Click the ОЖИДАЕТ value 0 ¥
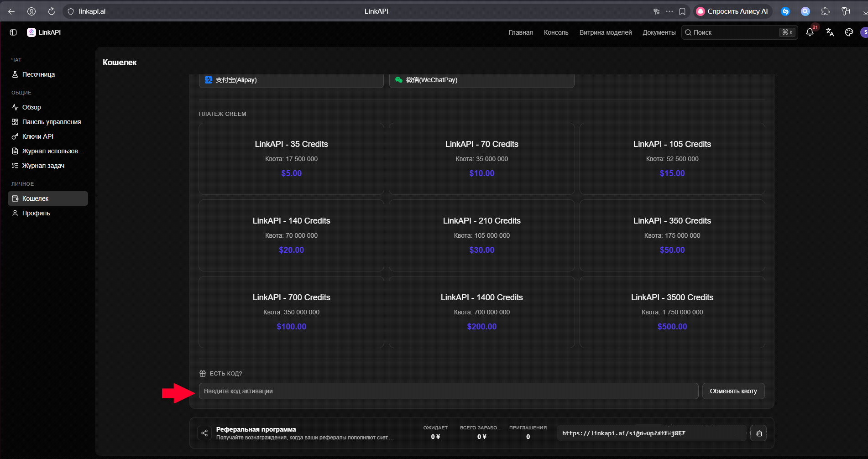 pos(435,437)
